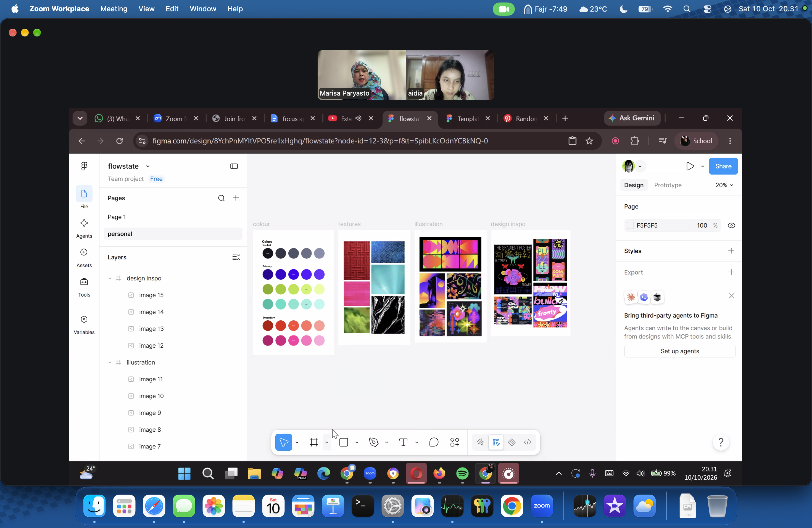Search pages with the magnifier icon
812x528 pixels.
[222, 198]
